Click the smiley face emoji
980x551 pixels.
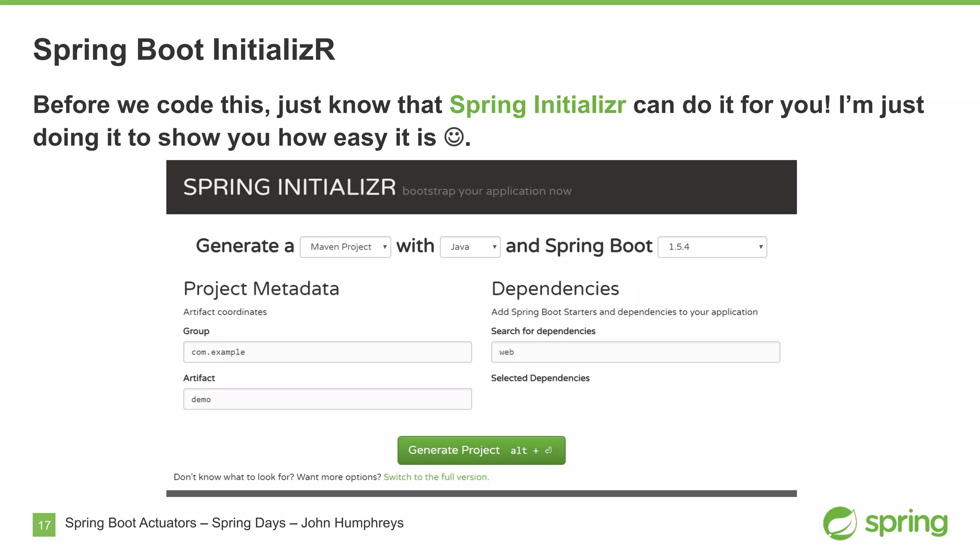click(x=454, y=137)
